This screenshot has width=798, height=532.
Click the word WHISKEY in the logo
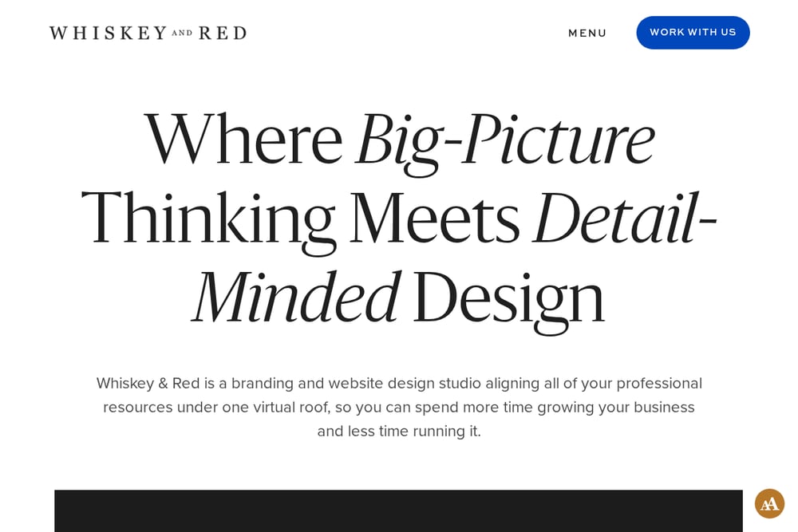[x=108, y=33]
